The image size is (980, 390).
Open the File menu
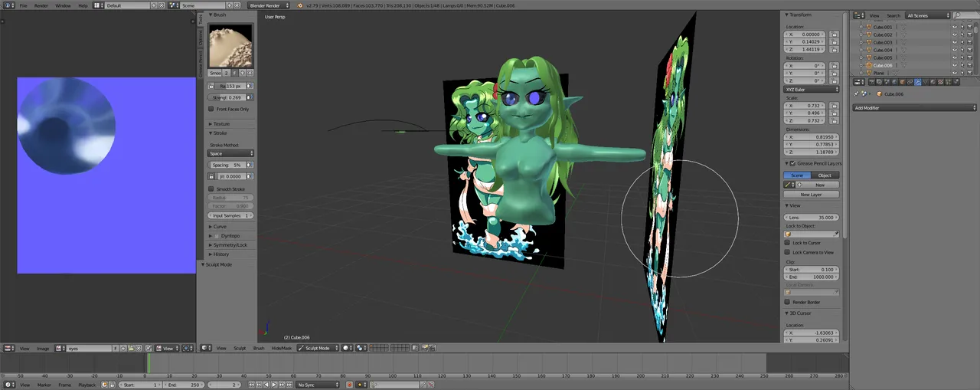click(23, 5)
